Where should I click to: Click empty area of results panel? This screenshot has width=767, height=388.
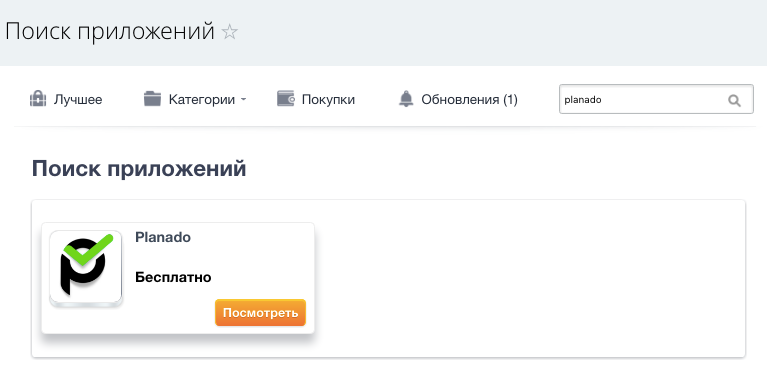click(x=528, y=279)
